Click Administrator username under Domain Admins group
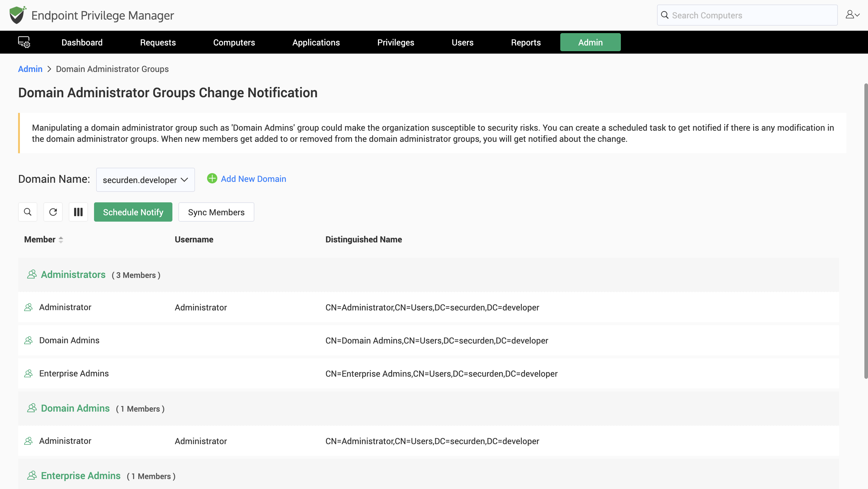The height and width of the screenshot is (489, 868). point(201,441)
